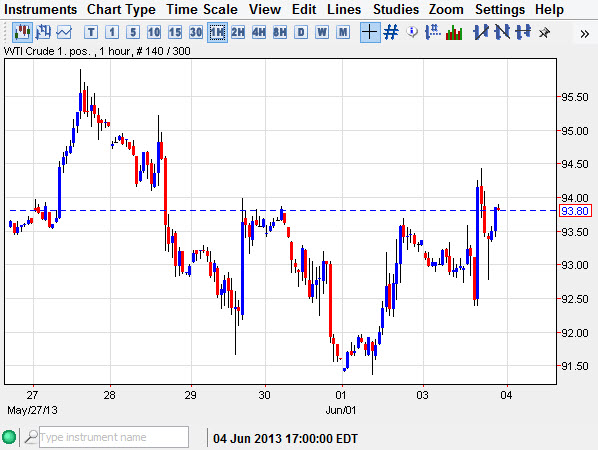Select the 2H time scale button
Screen dimensions: 598x450
238,32
